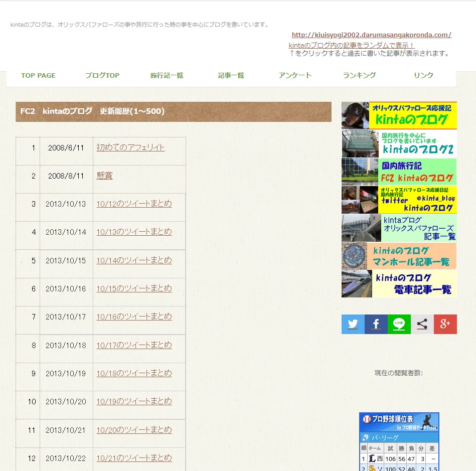
Task: Open ランキング navigation item
Action: pyautogui.click(x=360, y=75)
